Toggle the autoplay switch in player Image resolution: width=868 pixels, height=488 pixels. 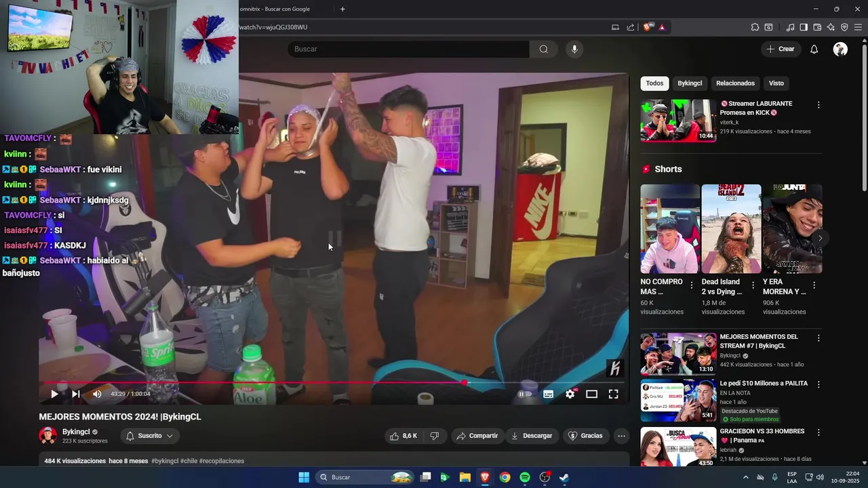click(525, 394)
